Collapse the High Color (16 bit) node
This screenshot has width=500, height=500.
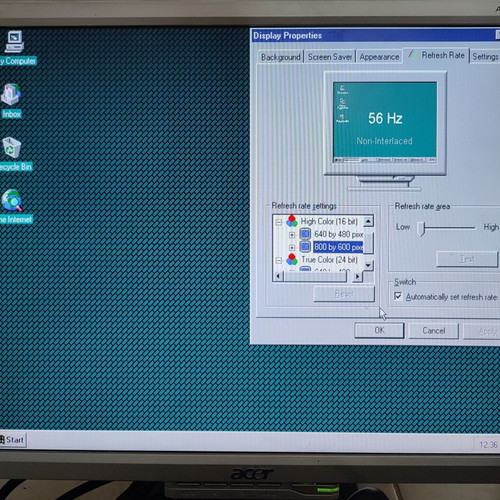[279, 222]
